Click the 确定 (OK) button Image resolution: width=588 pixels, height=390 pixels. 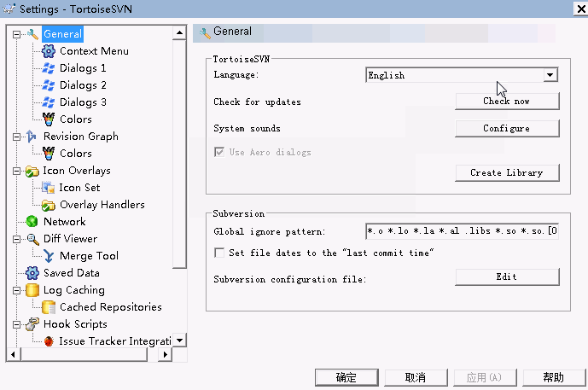click(x=346, y=377)
